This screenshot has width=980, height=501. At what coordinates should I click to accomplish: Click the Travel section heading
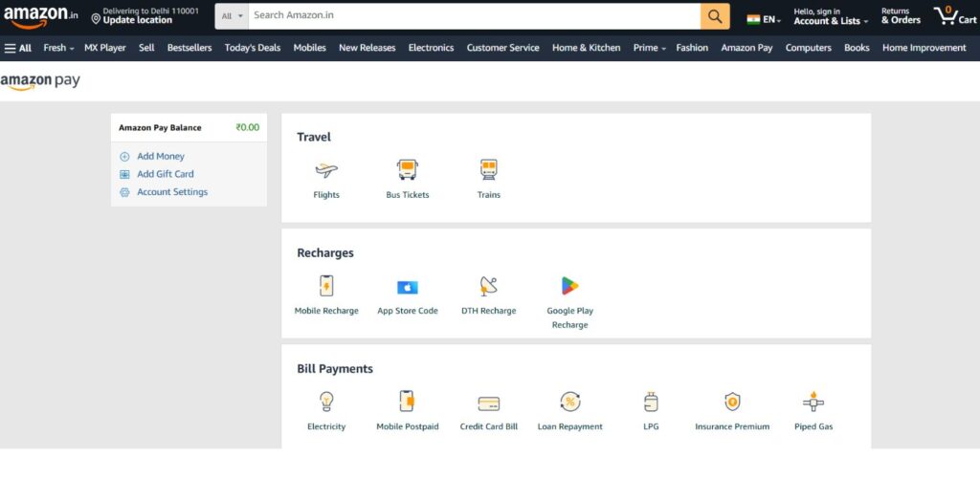[314, 137]
